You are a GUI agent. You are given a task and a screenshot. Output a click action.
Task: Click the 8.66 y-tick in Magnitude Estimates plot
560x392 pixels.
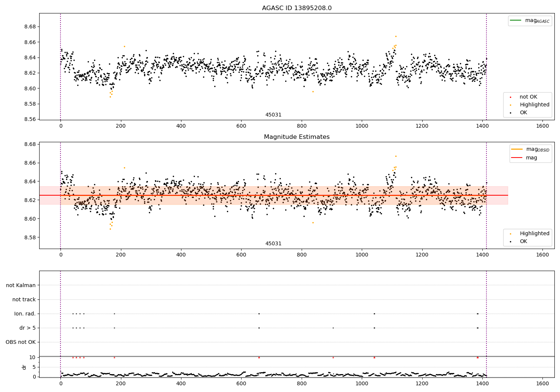pos(30,163)
